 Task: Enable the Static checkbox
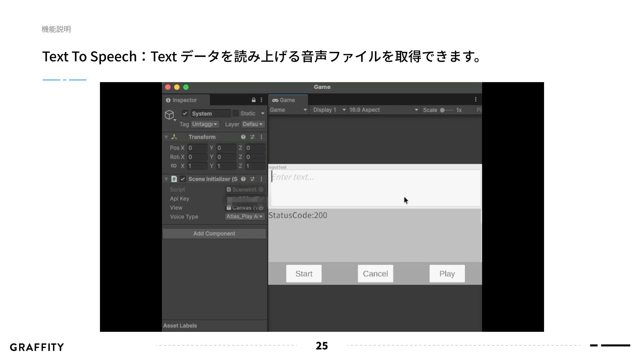click(x=236, y=113)
